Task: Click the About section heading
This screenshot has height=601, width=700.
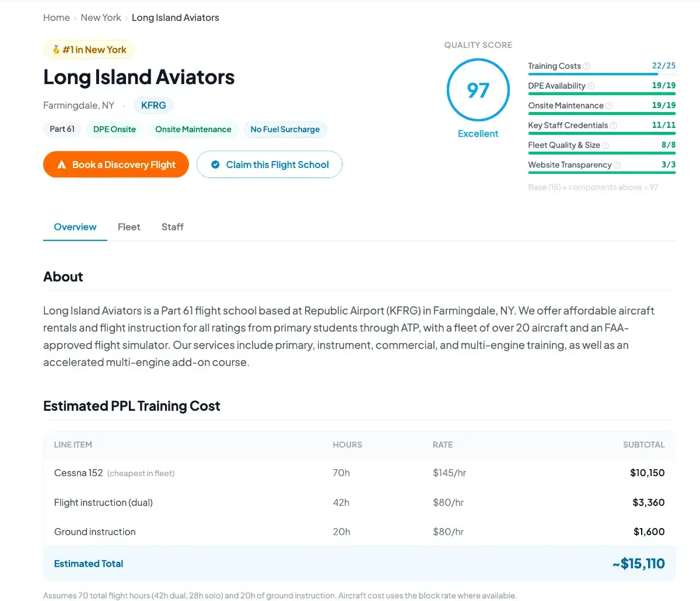Action: click(x=63, y=277)
